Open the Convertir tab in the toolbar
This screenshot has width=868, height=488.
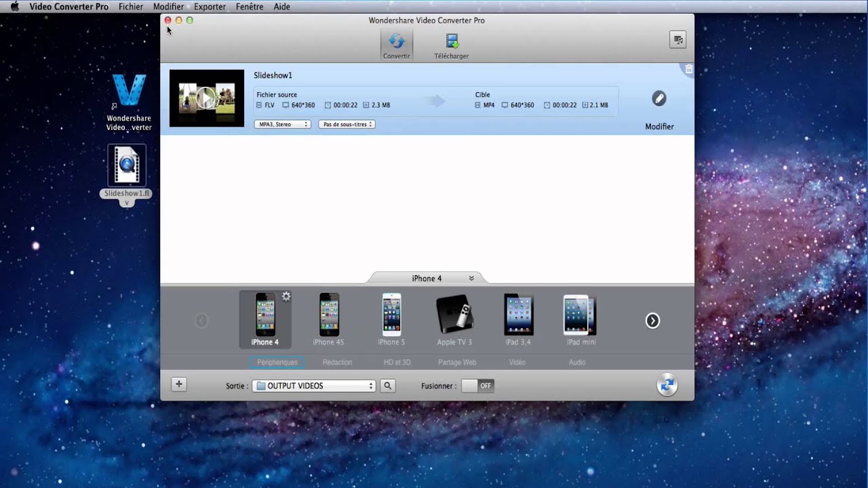[396, 45]
